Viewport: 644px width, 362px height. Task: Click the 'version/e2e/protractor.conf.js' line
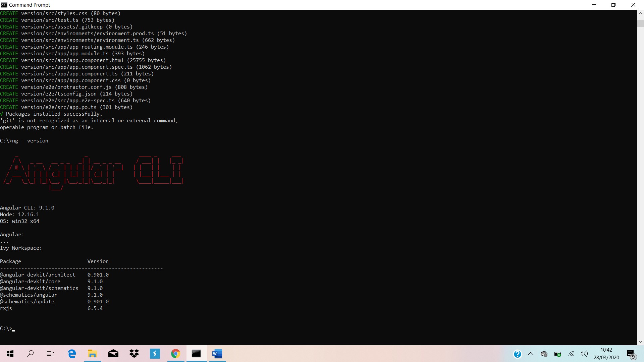(74, 87)
